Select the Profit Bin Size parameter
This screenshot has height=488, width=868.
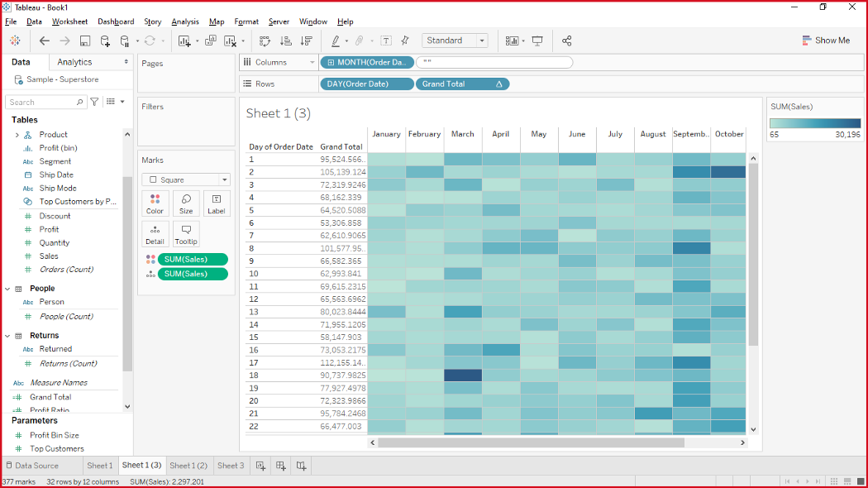click(55, 435)
